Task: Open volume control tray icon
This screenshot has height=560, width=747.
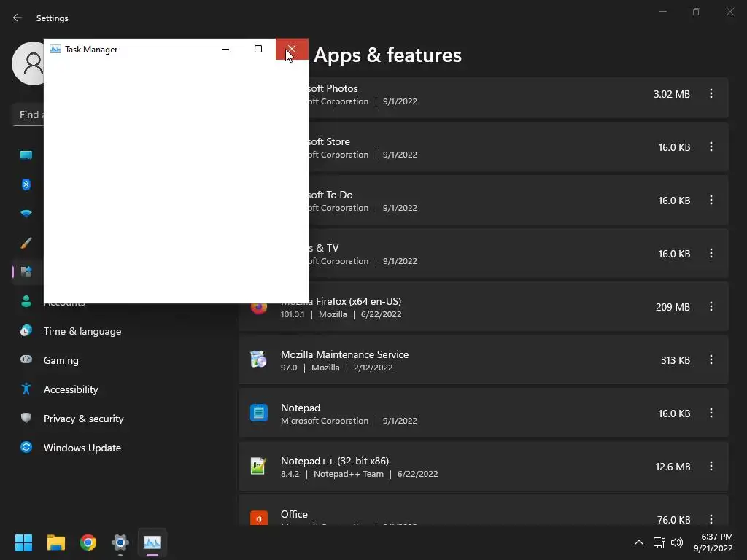Action: [x=676, y=542]
